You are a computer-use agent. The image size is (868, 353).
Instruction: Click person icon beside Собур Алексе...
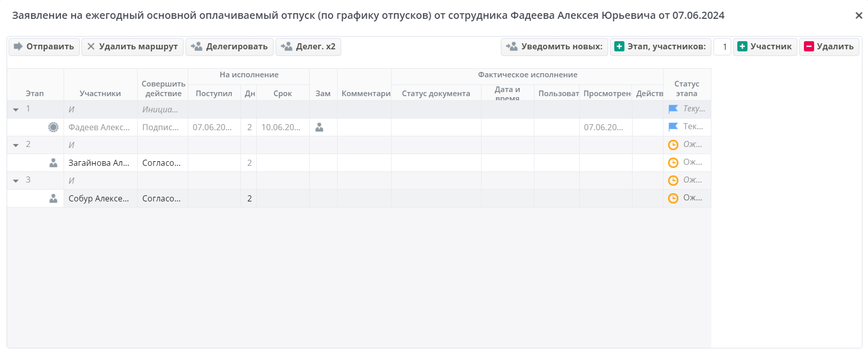point(53,198)
